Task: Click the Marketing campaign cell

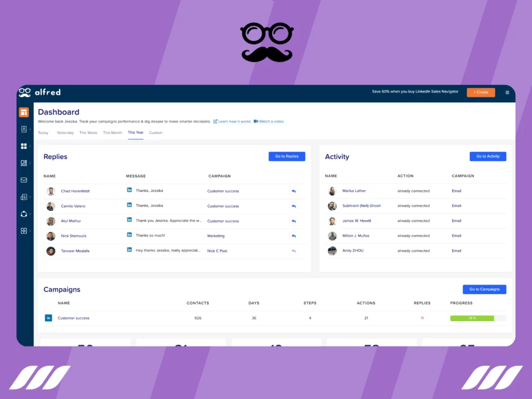Action: pos(216,236)
